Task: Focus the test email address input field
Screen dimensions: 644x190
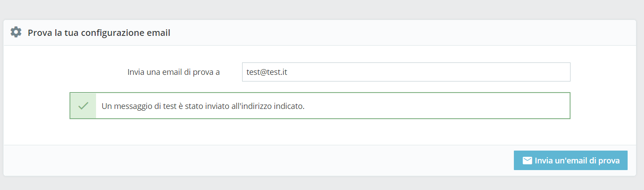Action: point(406,72)
